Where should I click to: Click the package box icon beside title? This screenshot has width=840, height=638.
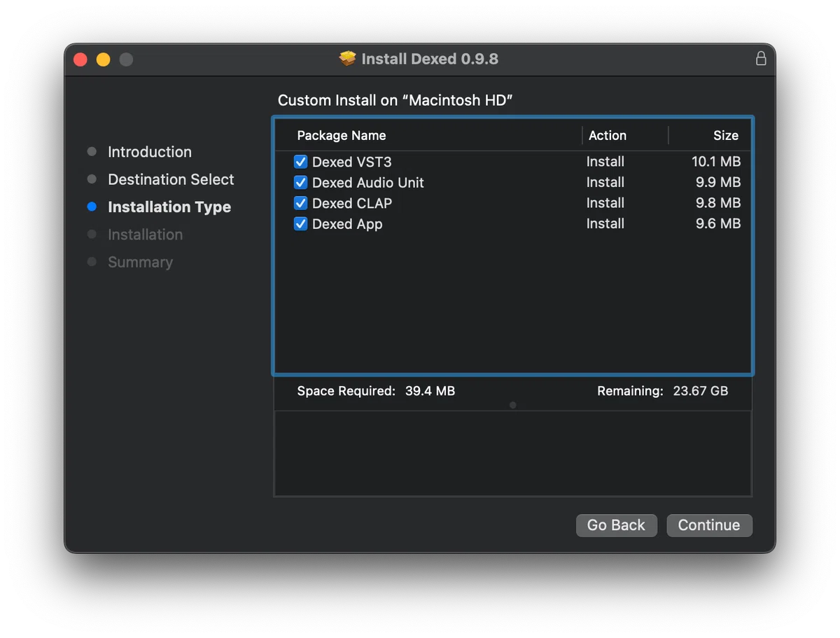pyautogui.click(x=348, y=59)
